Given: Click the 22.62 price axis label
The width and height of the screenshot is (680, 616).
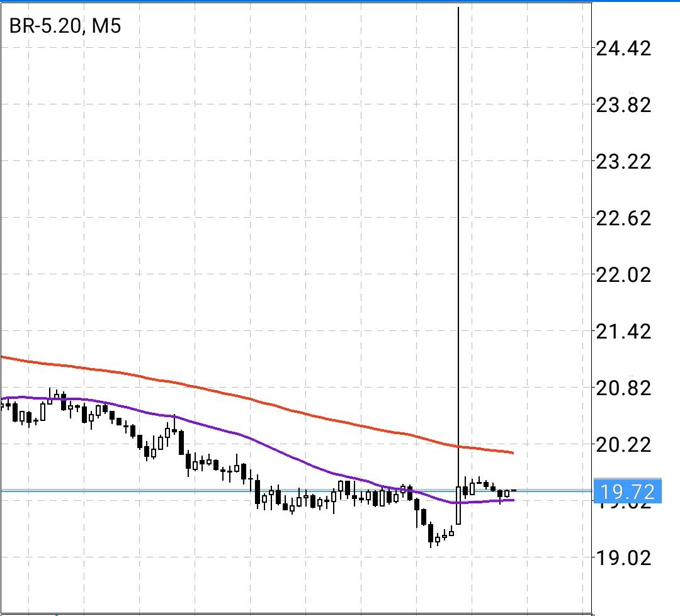Looking at the screenshot, I should [623, 218].
